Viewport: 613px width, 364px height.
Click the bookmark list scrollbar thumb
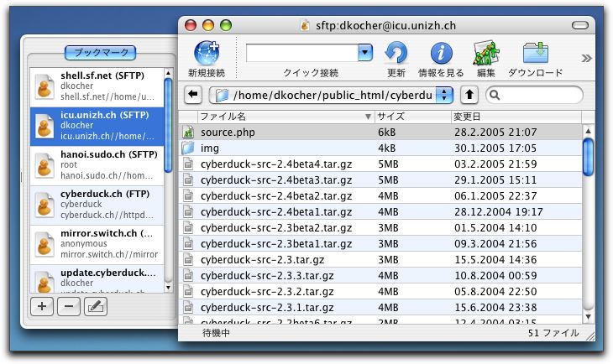pyautogui.click(x=169, y=125)
